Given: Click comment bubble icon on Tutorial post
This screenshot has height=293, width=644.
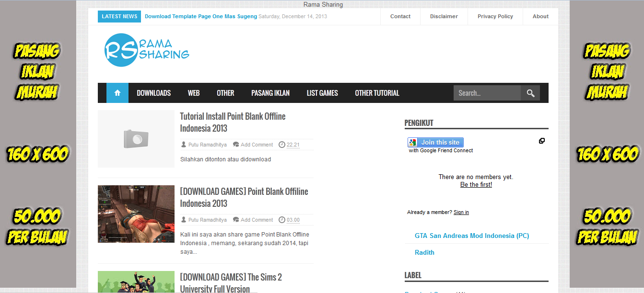Looking at the screenshot, I should click(236, 145).
